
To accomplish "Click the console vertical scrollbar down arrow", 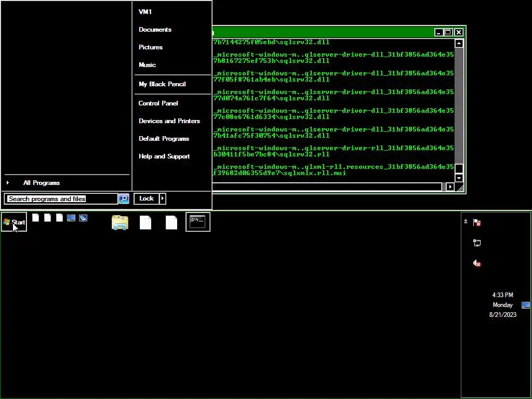I will [459, 178].
